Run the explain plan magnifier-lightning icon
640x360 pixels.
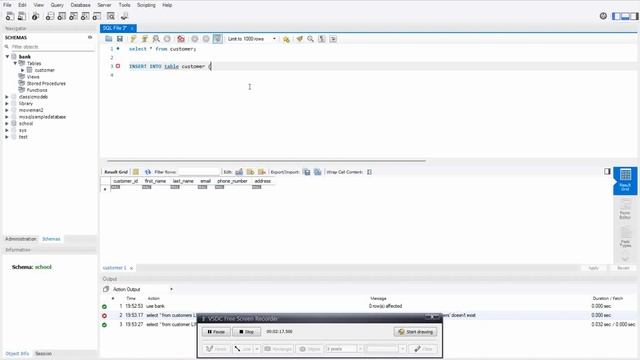(156, 39)
